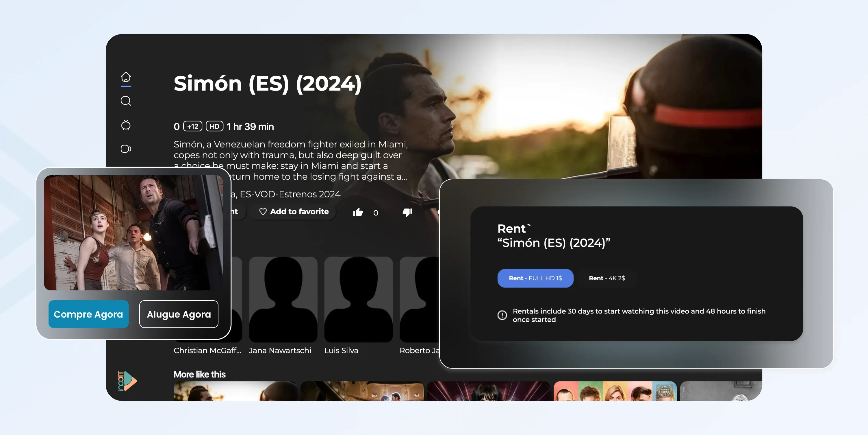Click the Compre Agora button
Image resolution: width=868 pixels, height=435 pixels.
coord(89,314)
